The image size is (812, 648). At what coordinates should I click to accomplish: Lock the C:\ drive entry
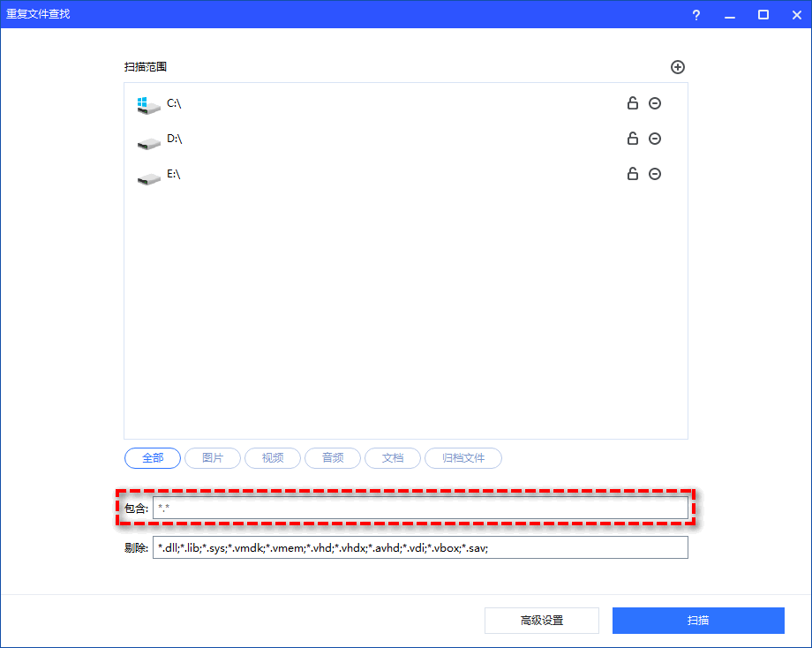click(632, 103)
